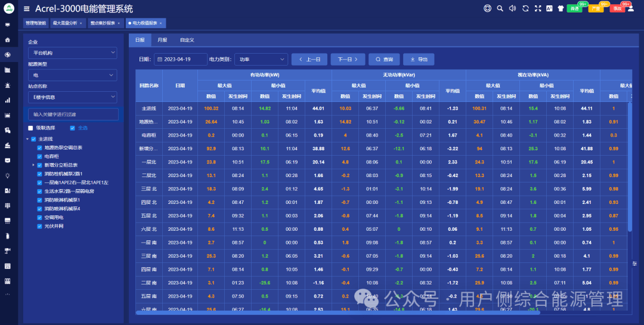Uncheck 新增分立柜总表 checkbox
The height and width of the screenshot is (325, 644).
click(39, 165)
